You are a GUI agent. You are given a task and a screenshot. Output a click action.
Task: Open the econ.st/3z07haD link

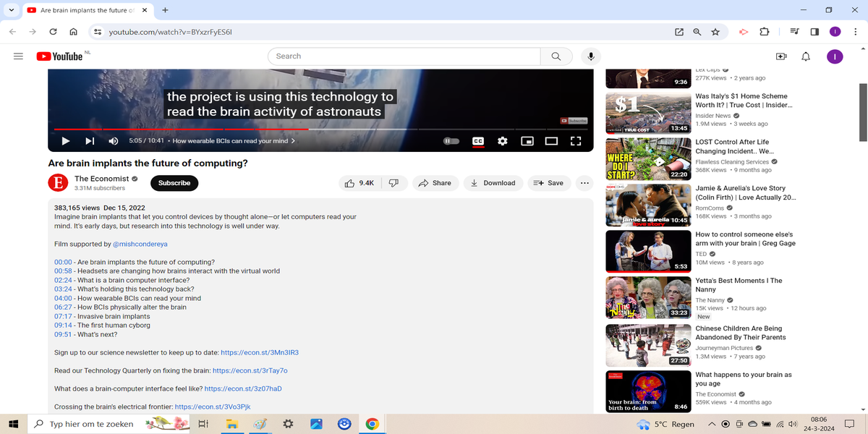[243, 389]
